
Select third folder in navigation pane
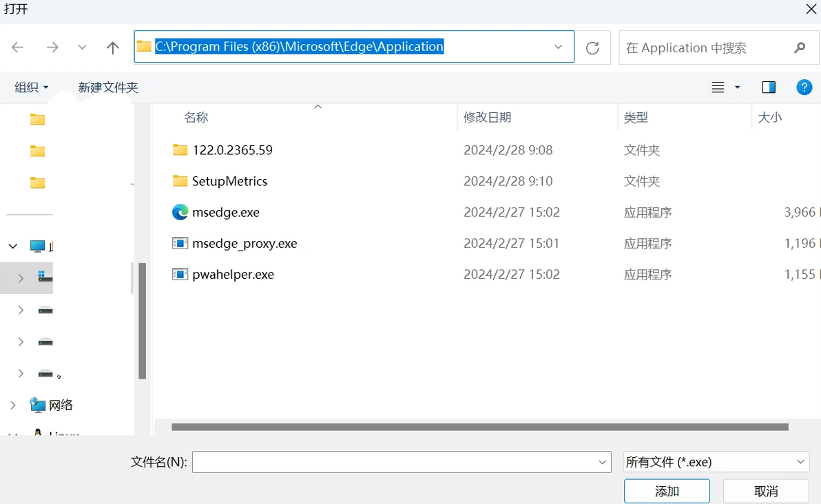[x=37, y=182]
